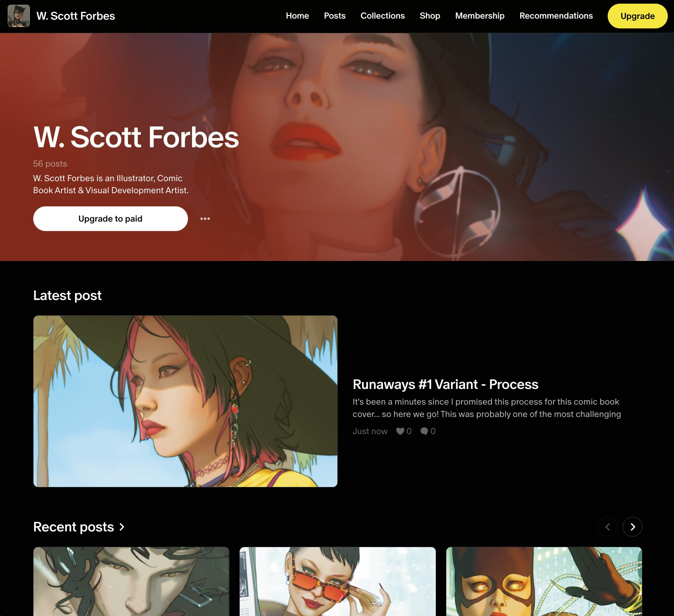
Task: Click the creator avatar icon in header
Action: tap(19, 16)
